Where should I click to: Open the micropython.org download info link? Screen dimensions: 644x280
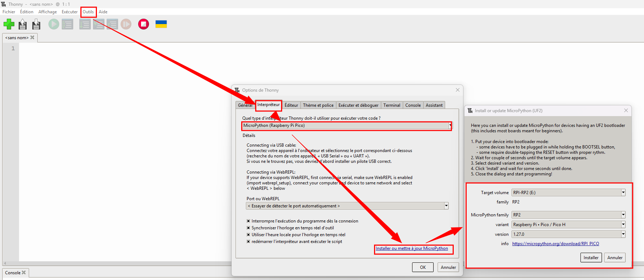pos(556,244)
